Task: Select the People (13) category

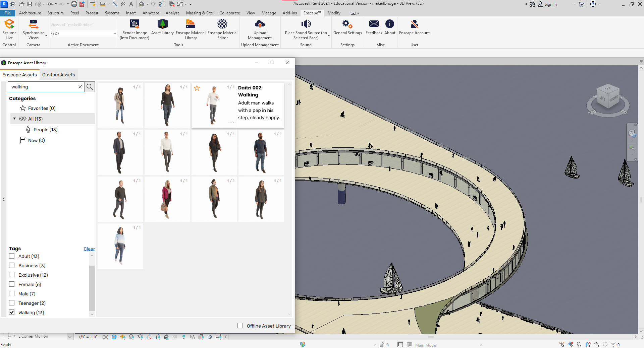Action: (45, 130)
